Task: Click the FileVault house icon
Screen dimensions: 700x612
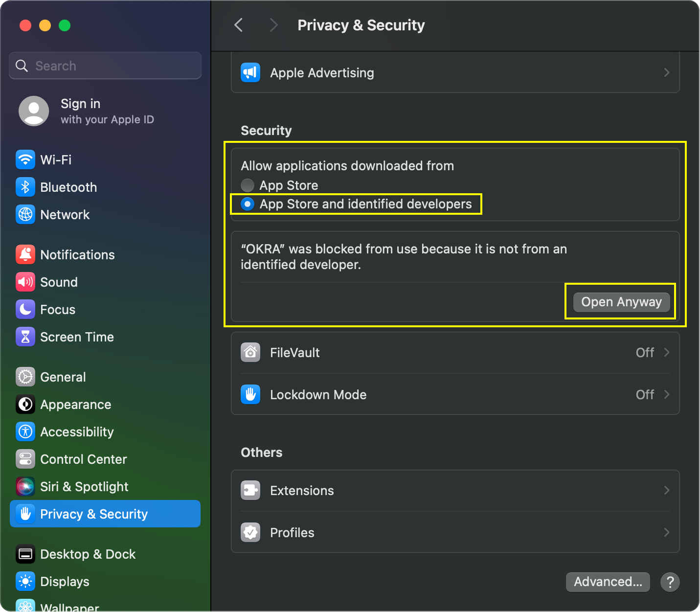Action: pos(250,352)
